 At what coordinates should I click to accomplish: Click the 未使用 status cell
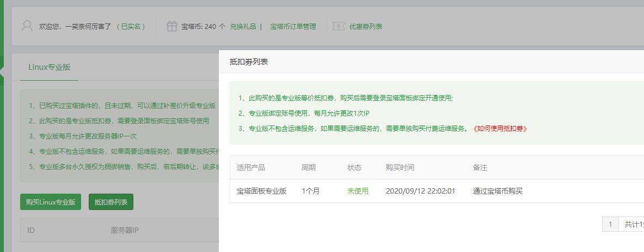358,191
